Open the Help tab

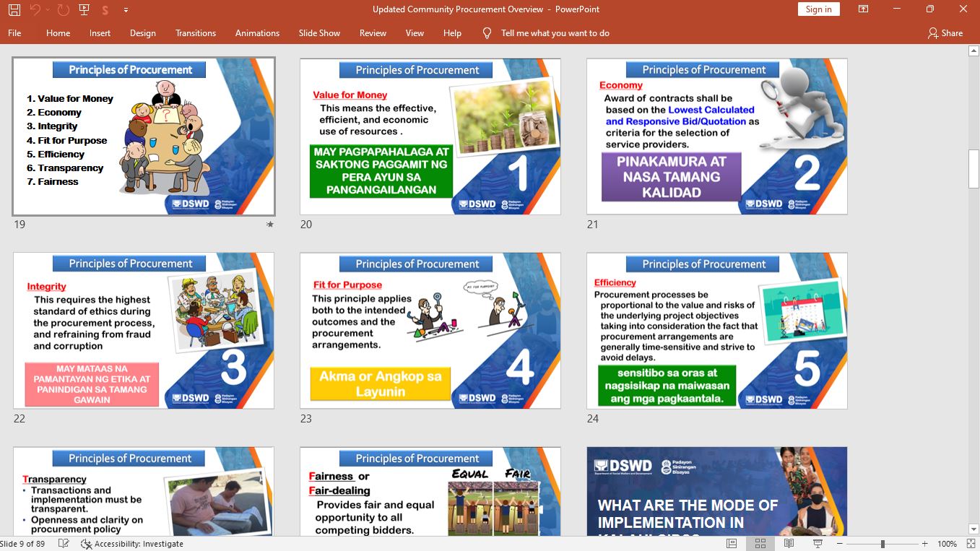click(x=452, y=33)
